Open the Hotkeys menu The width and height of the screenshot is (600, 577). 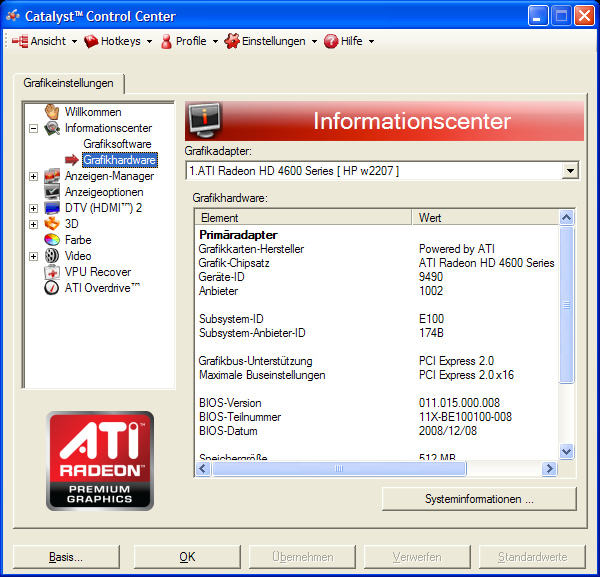pyautogui.click(x=118, y=41)
